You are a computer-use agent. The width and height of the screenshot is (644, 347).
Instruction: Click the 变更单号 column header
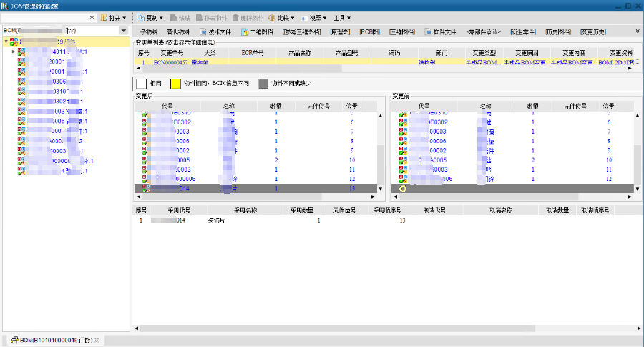[x=172, y=53]
